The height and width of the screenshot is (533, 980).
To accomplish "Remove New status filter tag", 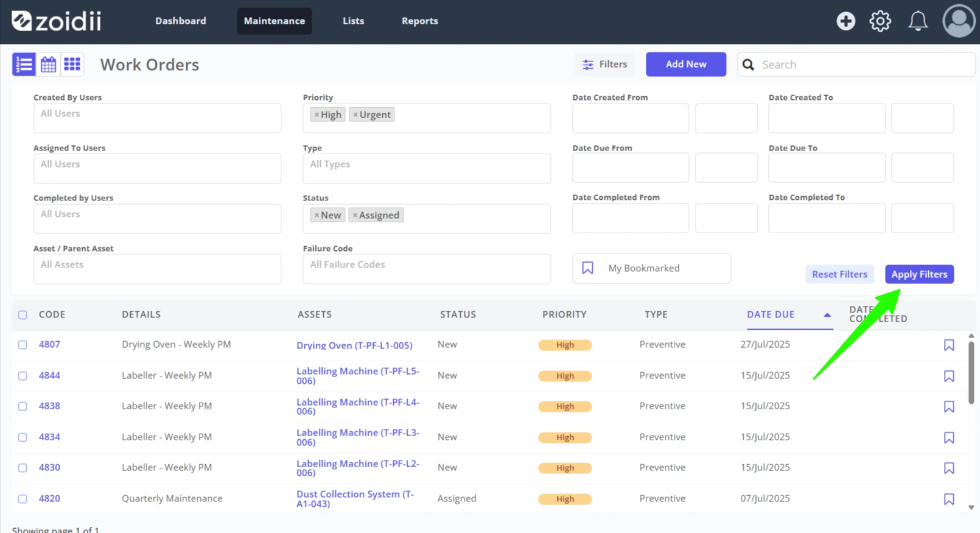I will (317, 215).
